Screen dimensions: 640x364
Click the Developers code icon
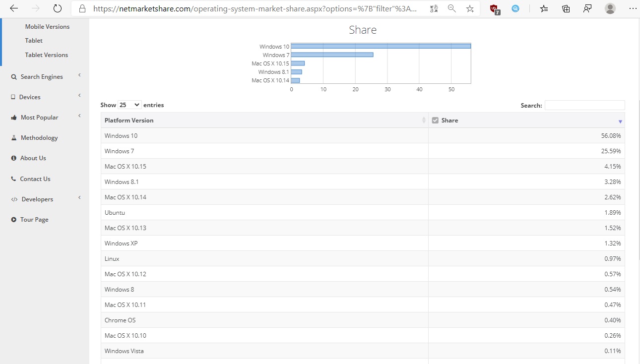[14, 199]
